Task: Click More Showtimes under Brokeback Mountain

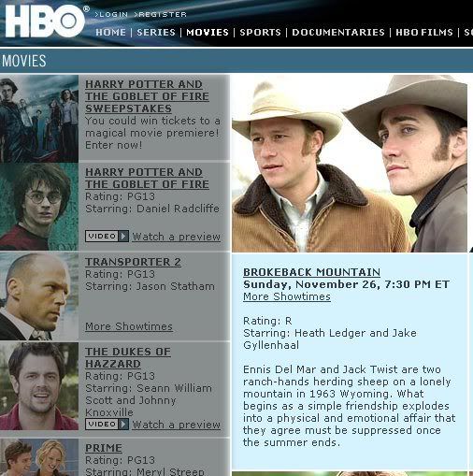Action: pyautogui.click(x=287, y=296)
